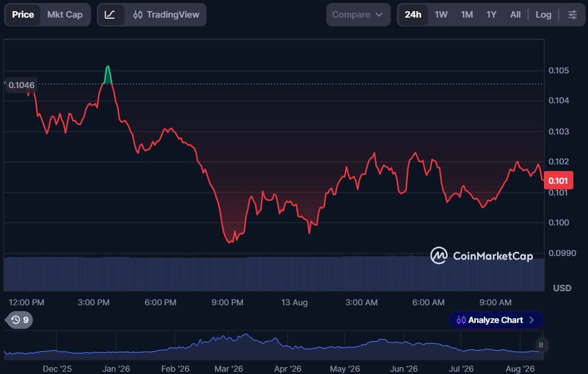
Task: Choose the 1W time range
Action: coord(441,15)
